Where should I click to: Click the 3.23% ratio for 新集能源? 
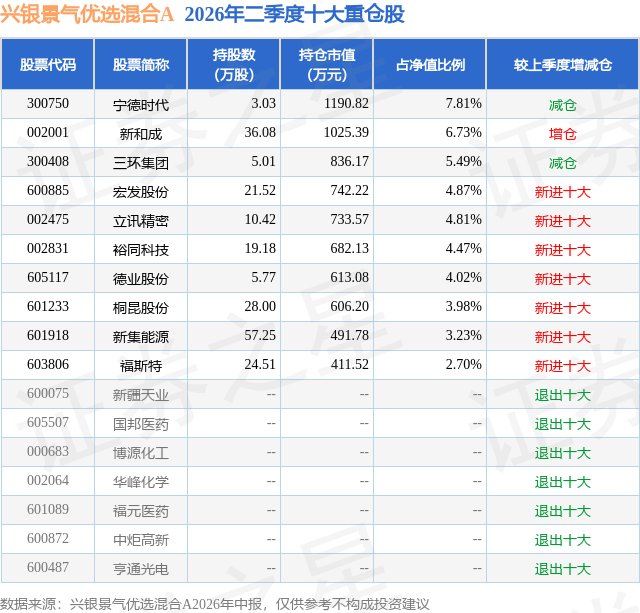[x=463, y=335]
